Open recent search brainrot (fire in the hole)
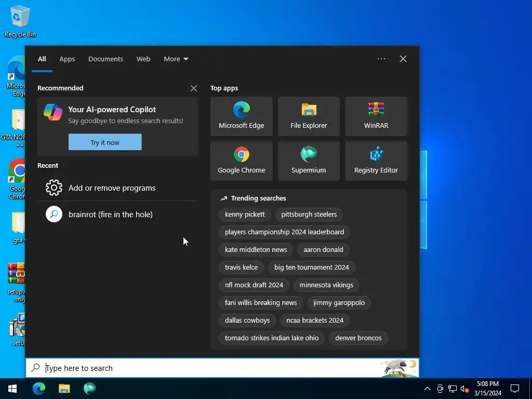The width and height of the screenshot is (532, 399). [117, 214]
